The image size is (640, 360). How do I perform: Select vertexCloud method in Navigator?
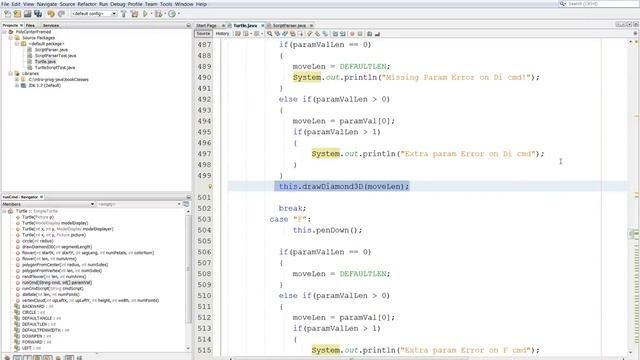tap(90, 300)
